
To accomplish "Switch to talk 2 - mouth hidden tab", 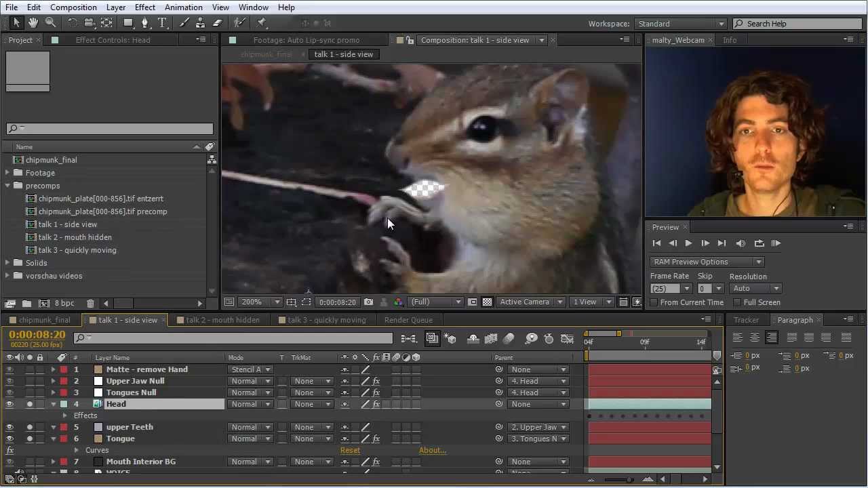I will pyautogui.click(x=222, y=320).
